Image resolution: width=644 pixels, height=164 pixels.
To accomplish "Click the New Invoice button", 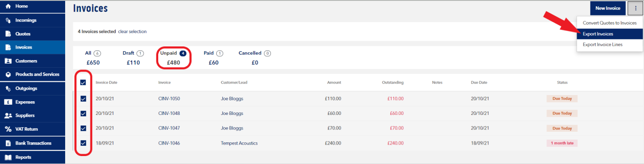I will (x=608, y=8).
